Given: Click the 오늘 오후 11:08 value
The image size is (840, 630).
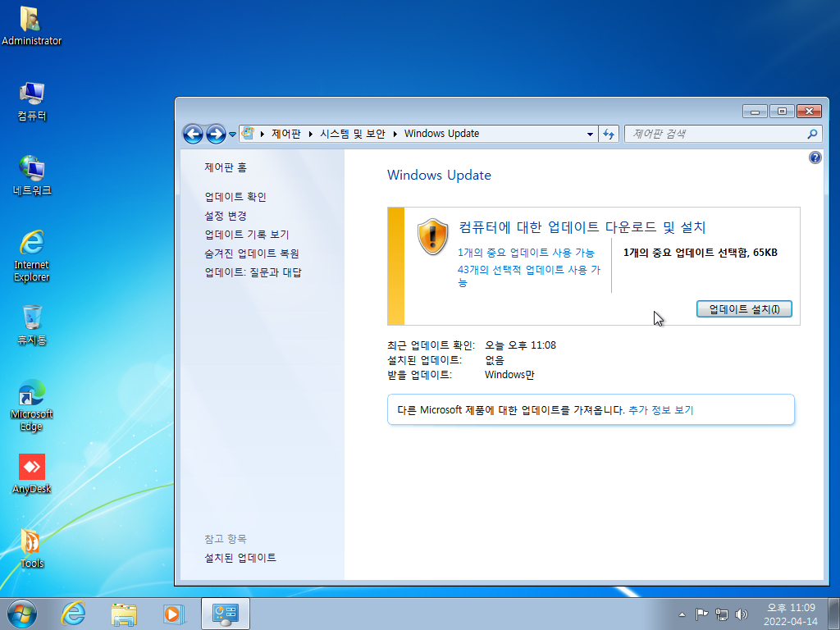Looking at the screenshot, I should (520, 345).
